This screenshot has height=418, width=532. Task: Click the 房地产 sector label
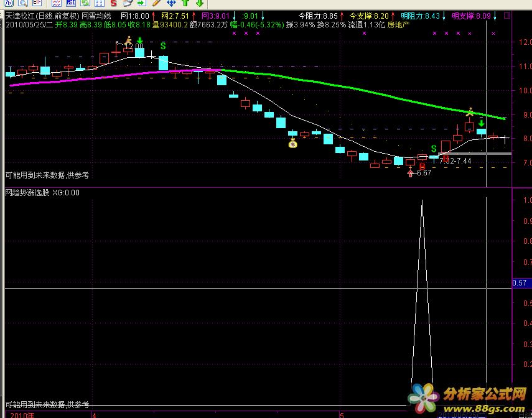click(399, 25)
